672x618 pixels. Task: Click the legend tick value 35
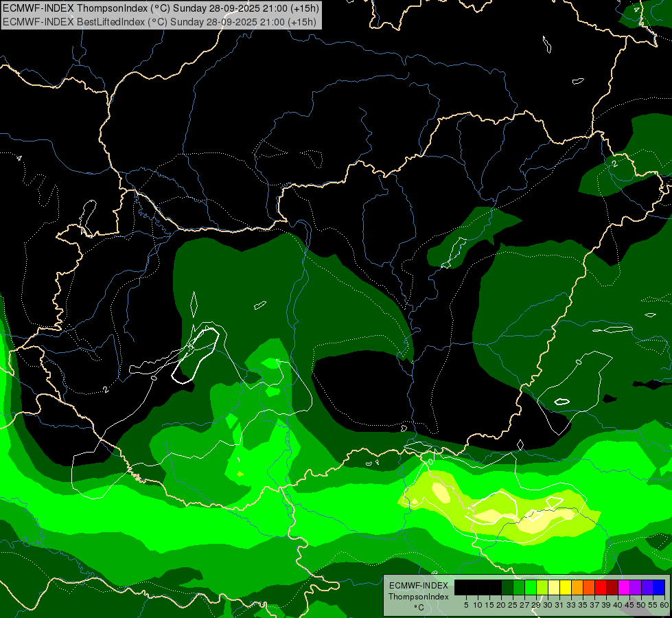point(583,605)
